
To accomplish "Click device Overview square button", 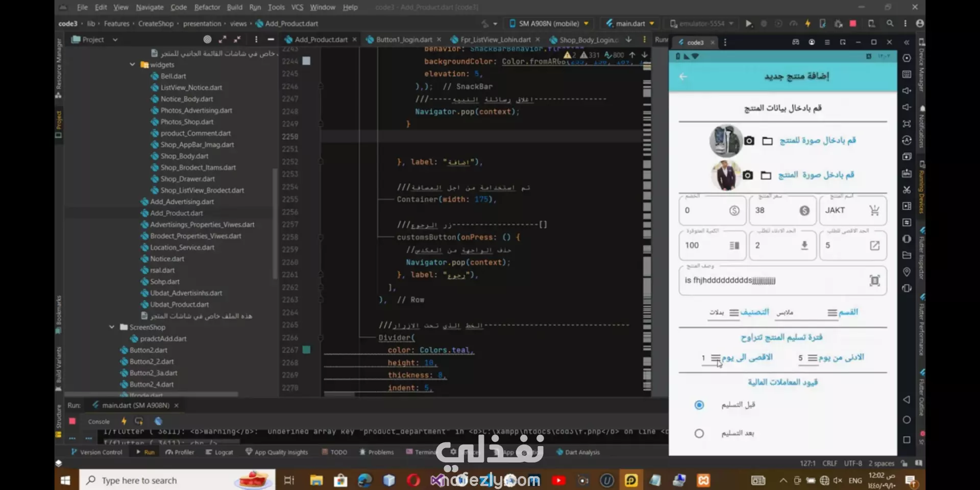I will click(x=906, y=439).
